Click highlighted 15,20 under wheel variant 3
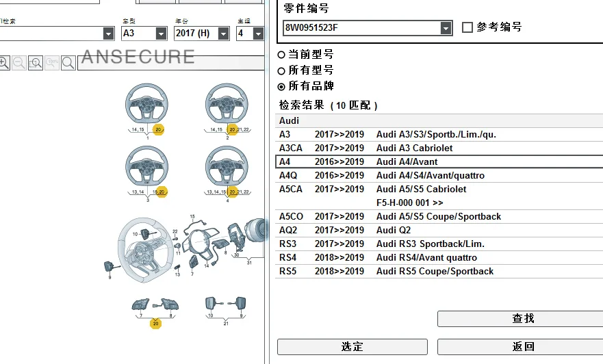This screenshot has height=364, width=603. 161,192
